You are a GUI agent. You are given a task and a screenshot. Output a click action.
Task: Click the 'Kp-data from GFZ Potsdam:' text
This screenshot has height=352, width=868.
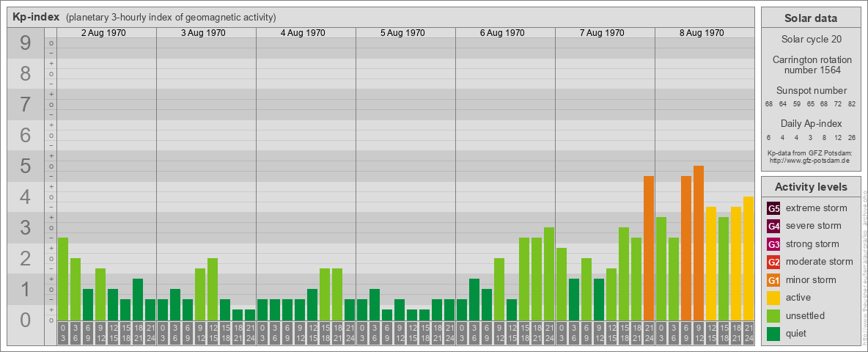coord(809,153)
